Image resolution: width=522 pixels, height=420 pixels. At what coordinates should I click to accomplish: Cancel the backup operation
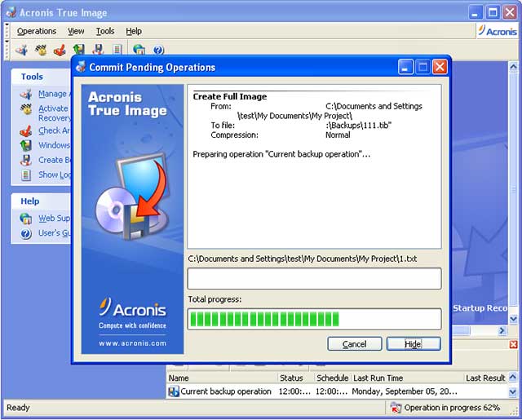tap(355, 344)
